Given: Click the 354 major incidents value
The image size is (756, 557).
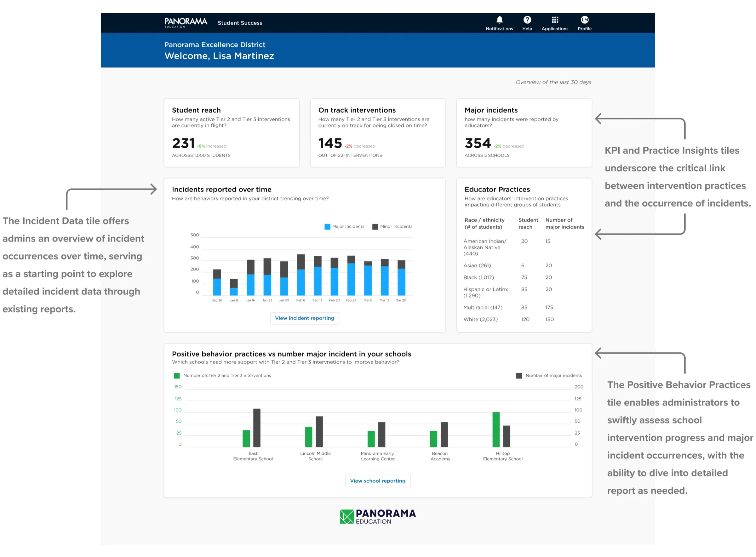Looking at the screenshot, I should click(x=478, y=143).
